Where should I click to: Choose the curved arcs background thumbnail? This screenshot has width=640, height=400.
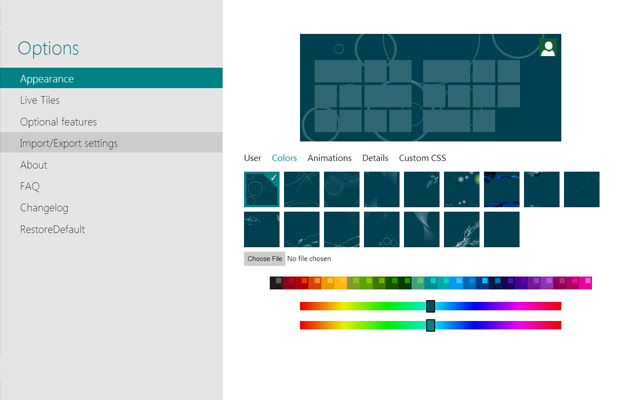pyautogui.click(x=302, y=189)
